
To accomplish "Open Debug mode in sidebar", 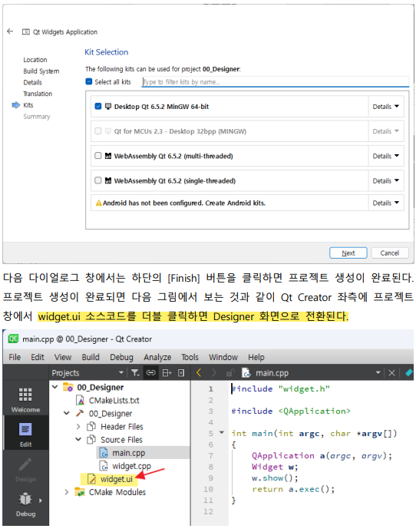I will click(25, 504).
